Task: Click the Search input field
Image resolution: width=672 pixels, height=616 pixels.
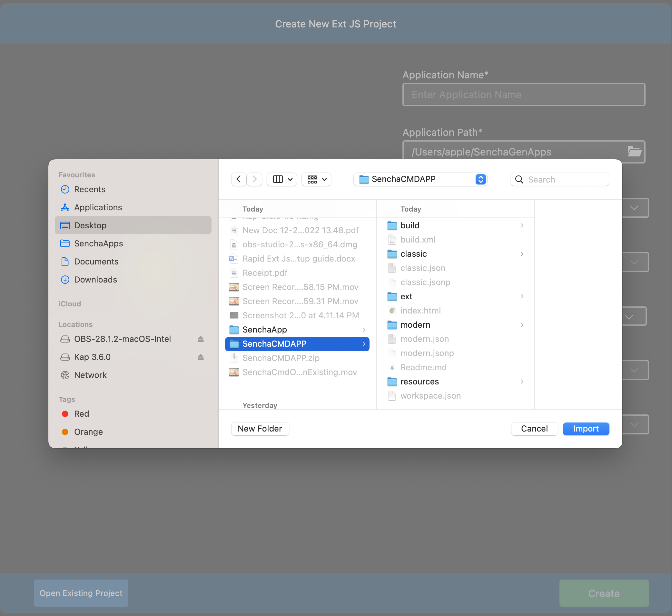Action: [567, 180]
